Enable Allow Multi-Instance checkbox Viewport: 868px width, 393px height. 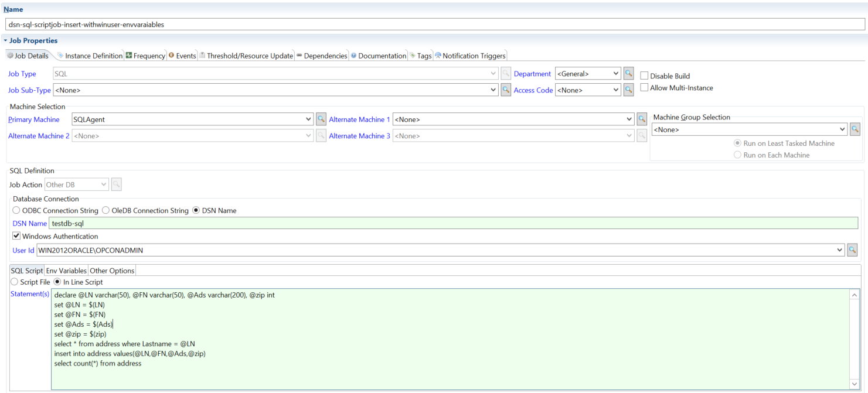644,88
